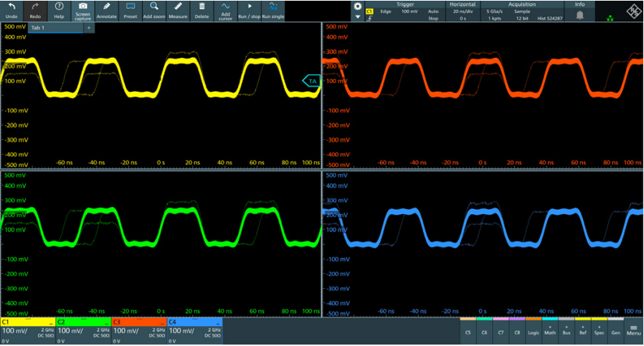Open the Gen generator button

point(615,331)
